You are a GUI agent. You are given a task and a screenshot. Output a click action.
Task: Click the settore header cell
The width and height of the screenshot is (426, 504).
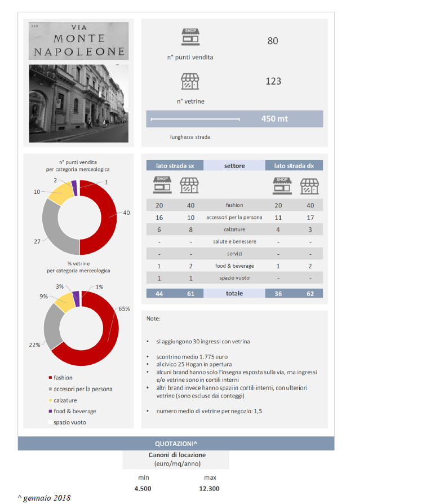[234, 166]
